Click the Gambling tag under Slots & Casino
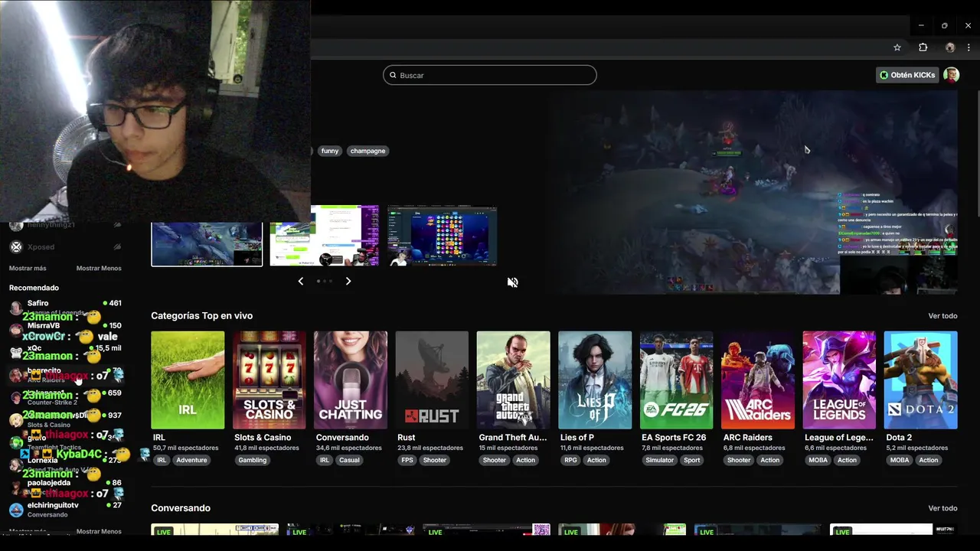This screenshot has height=551, width=980. pos(253,460)
